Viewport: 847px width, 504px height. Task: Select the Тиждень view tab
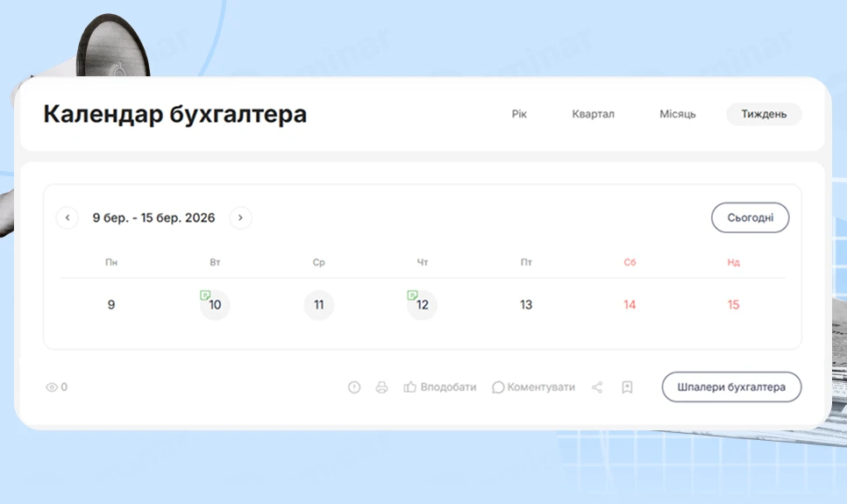pos(764,114)
